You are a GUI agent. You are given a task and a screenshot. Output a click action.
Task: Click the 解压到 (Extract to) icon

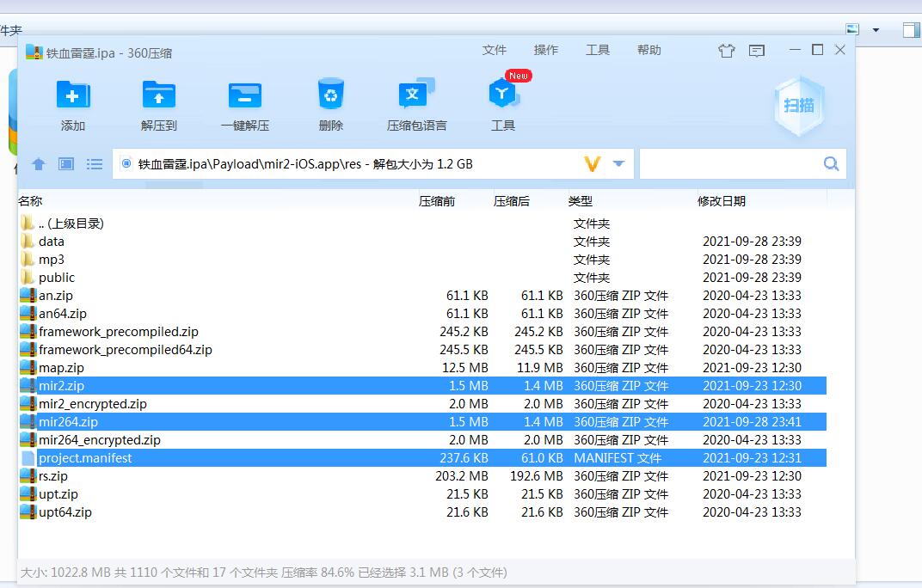158,95
